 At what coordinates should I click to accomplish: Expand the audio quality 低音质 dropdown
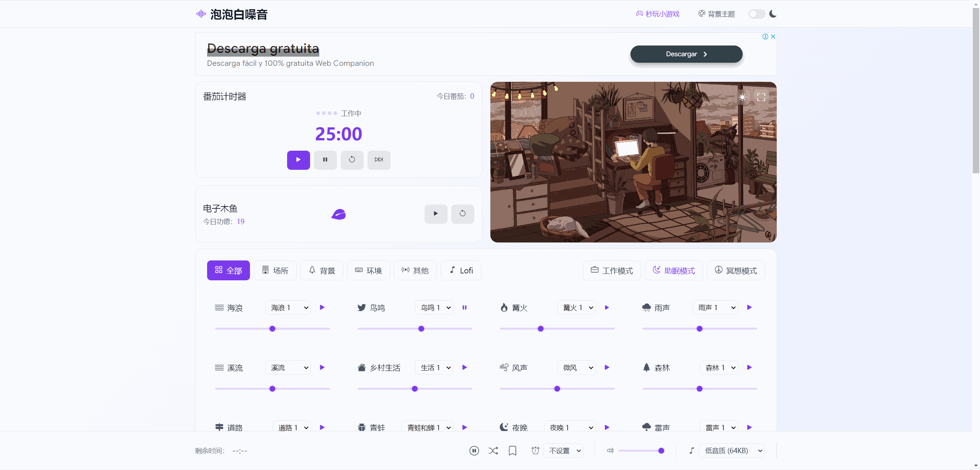pos(732,451)
